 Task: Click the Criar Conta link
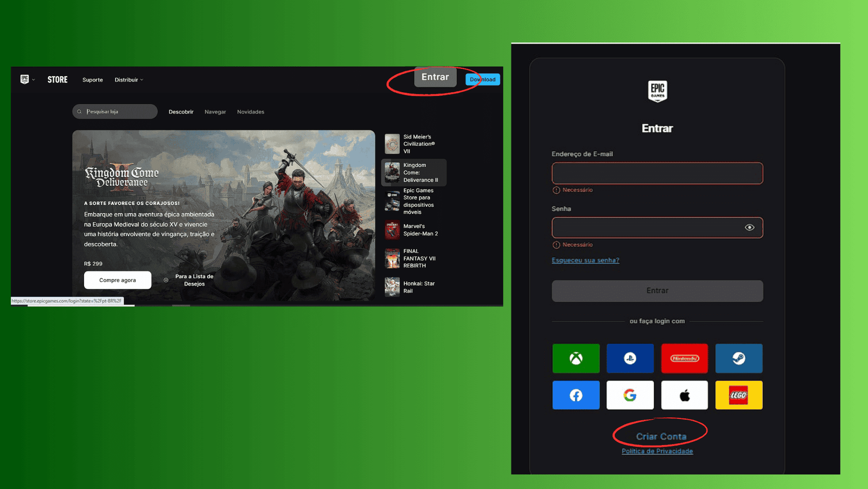pyautogui.click(x=661, y=436)
